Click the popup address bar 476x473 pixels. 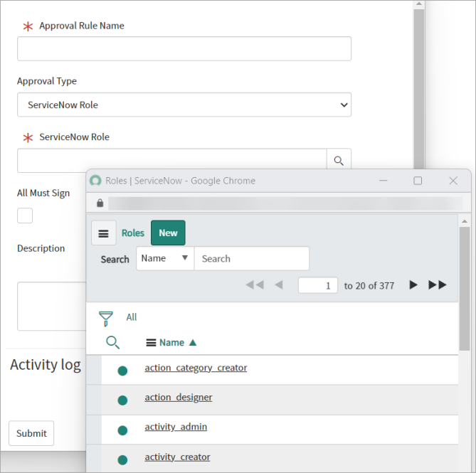[285, 203]
